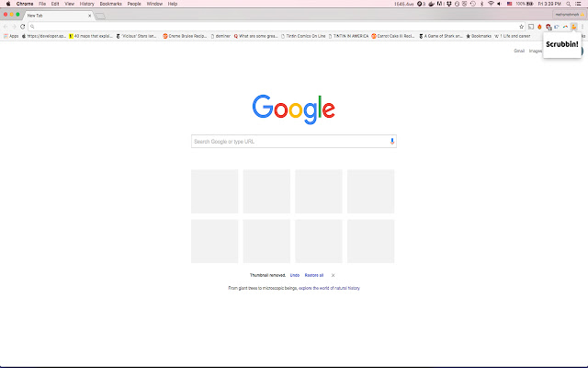Click the Search Google or type URL box
The image size is (588, 368).
(x=294, y=141)
